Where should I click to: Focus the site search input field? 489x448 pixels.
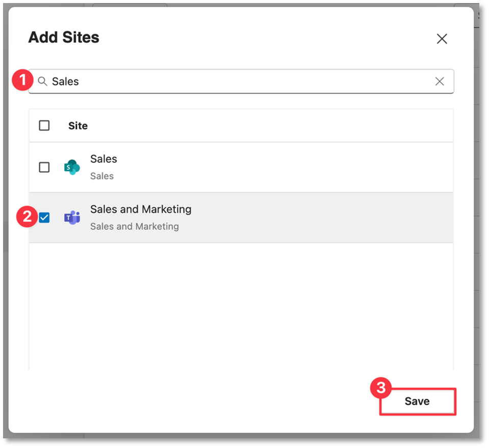click(241, 82)
